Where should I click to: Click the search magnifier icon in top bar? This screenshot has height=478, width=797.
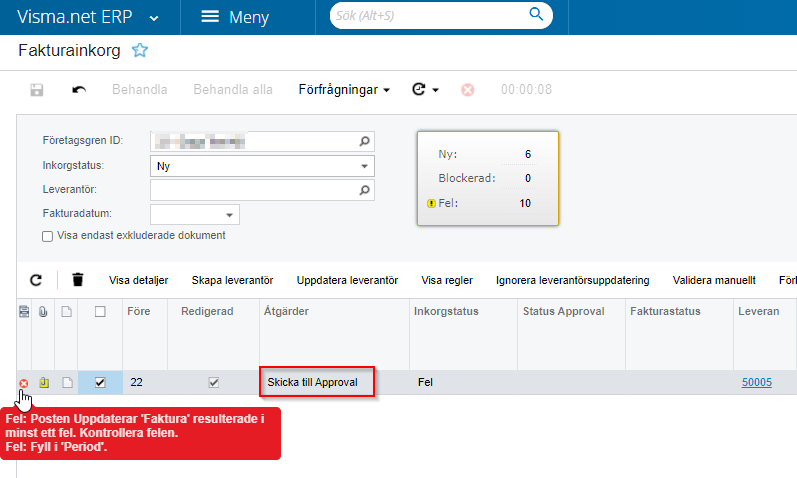point(536,14)
